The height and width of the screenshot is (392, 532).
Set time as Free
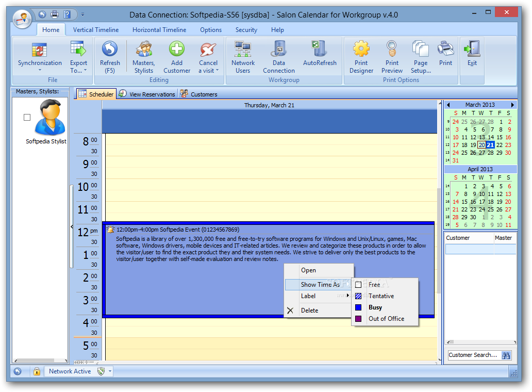click(385, 285)
